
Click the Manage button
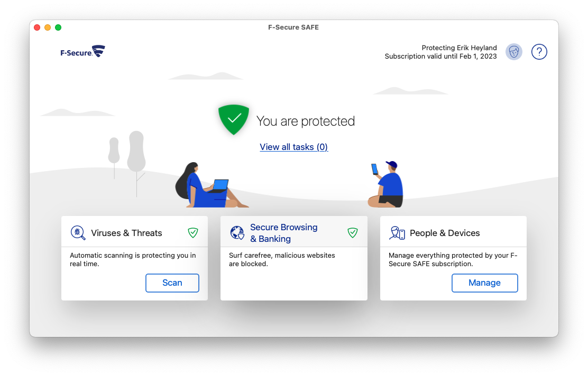484,283
